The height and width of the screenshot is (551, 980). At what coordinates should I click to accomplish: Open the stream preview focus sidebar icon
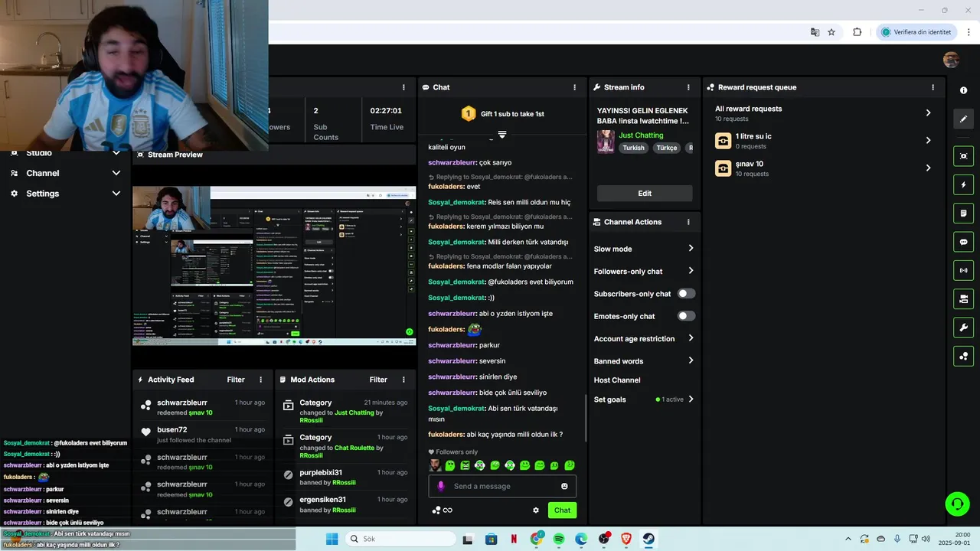(x=963, y=156)
